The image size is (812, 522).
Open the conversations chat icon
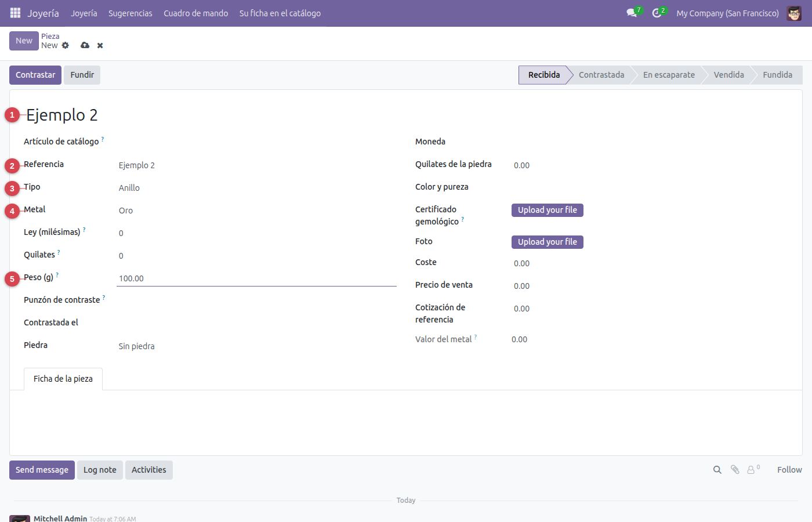coord(632,13)
